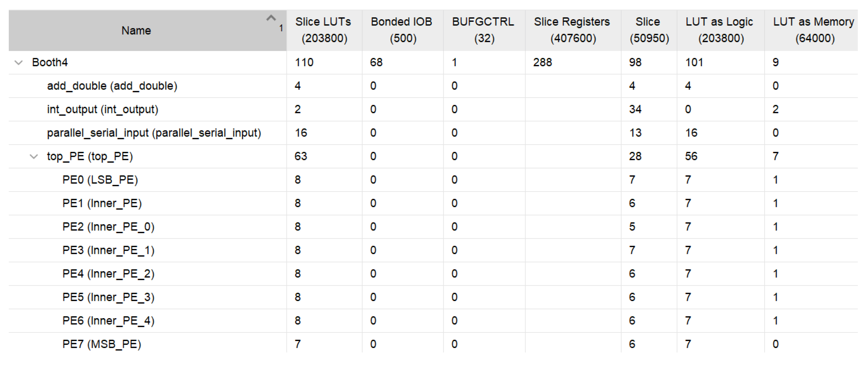The image size is (868, 372).
Task: Select the PE3 (Inner_PE_1) row
Action: coord(108,250)
